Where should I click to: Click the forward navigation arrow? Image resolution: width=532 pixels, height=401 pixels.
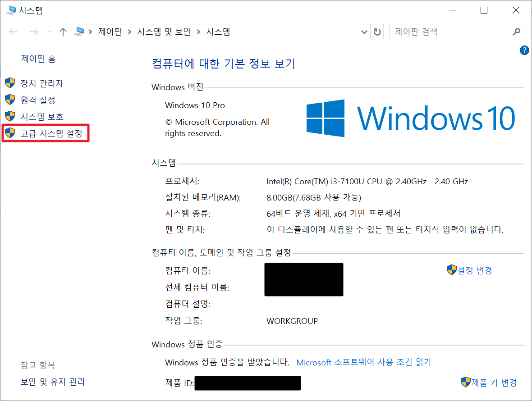34,32
